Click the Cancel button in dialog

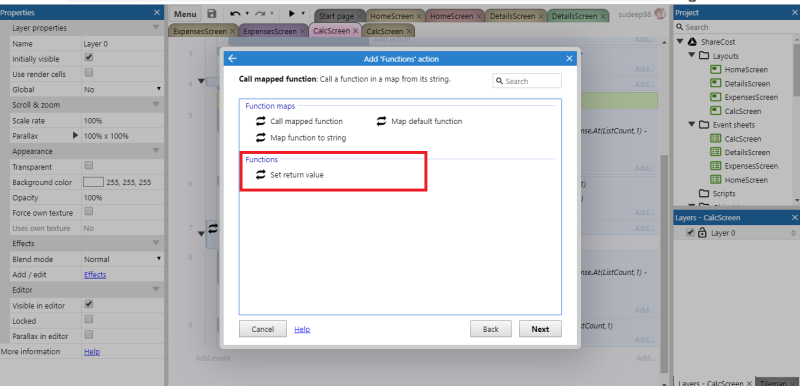(x=263, y=329)
